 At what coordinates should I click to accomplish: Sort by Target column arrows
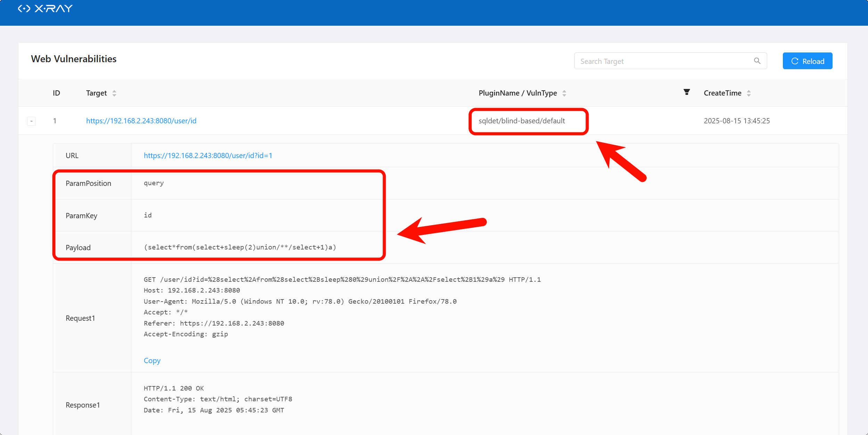tap(114, 93)
